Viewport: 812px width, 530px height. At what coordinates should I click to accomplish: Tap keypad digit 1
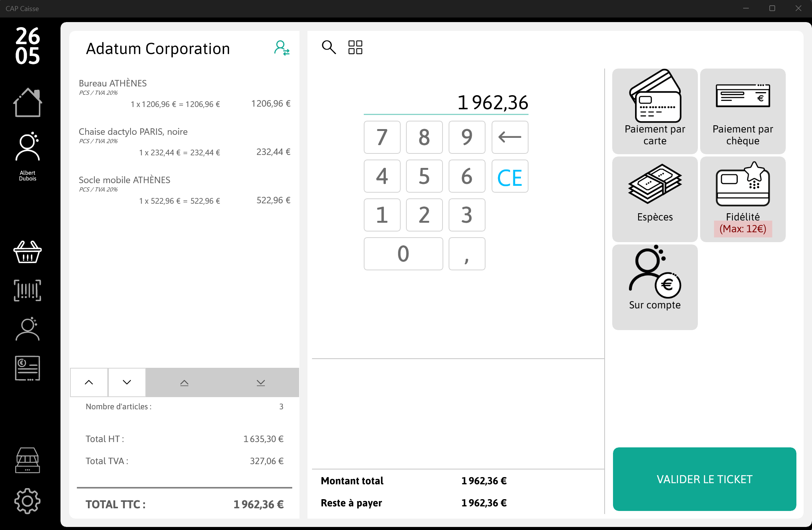click(382, 215)
